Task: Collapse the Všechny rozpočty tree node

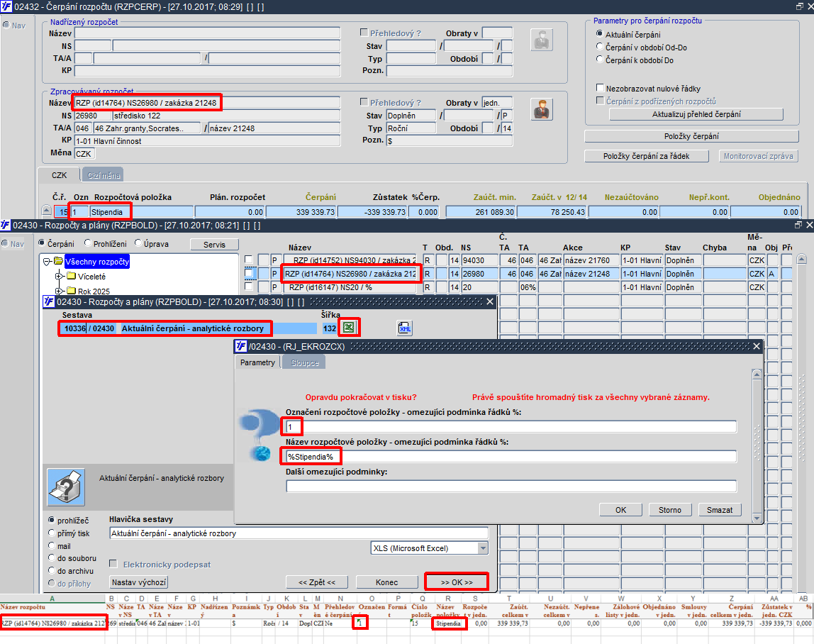Action: (x=47, y=262)
